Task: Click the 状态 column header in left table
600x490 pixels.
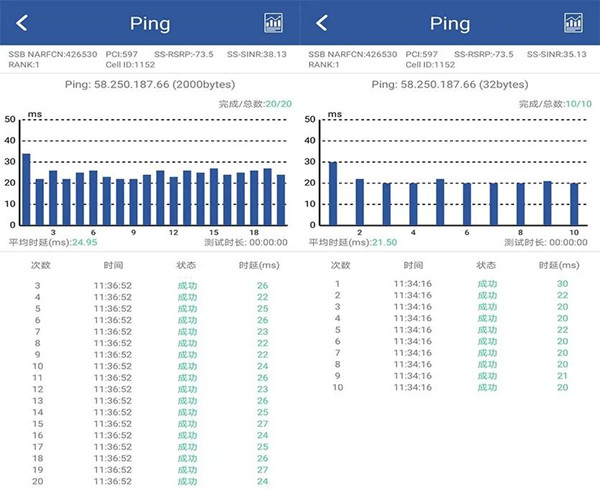Action: (187, 265)
